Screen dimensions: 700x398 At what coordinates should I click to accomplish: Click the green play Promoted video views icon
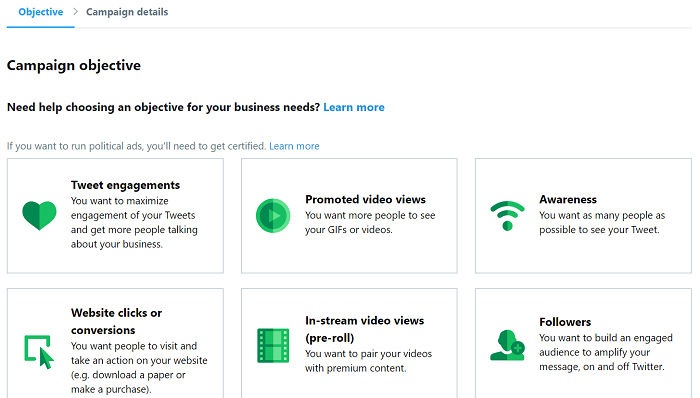point(273,216)
